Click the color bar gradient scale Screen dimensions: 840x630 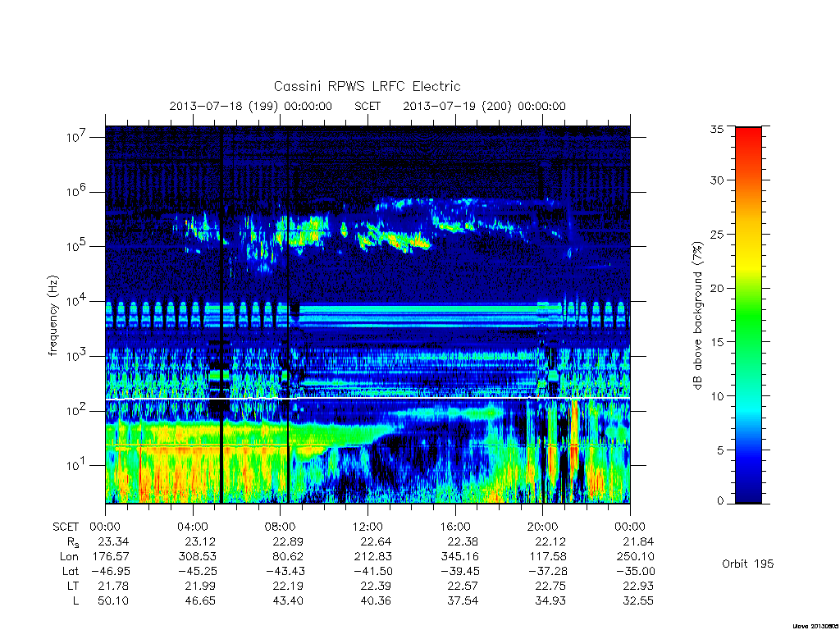(748, 315)
